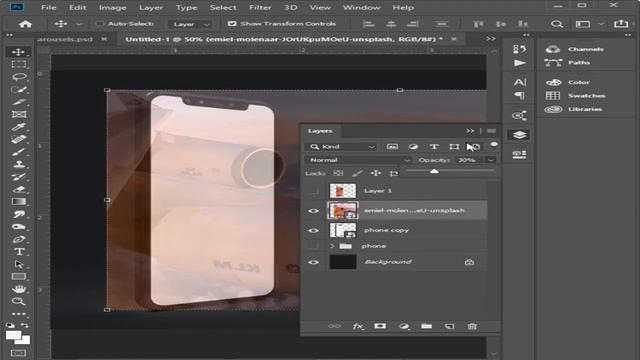
Task: Uncheck Show Transform Controls
Action: tap(232, 24)
